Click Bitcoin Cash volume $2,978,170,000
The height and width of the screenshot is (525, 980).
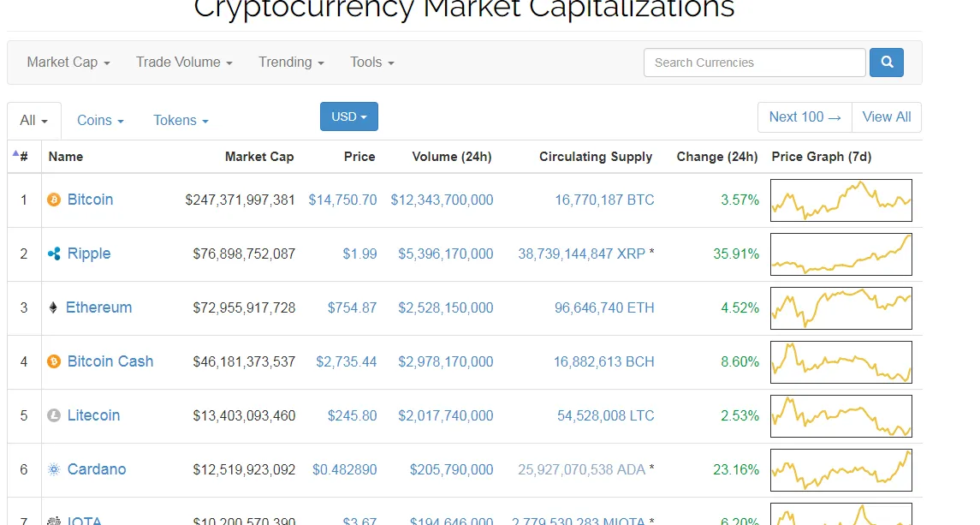(446, 361)
